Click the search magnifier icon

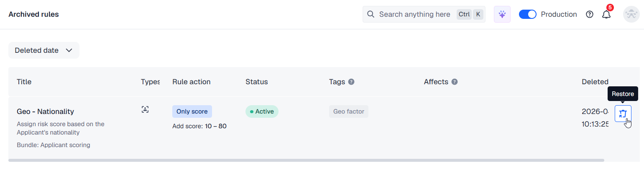[x=371, y=14]
